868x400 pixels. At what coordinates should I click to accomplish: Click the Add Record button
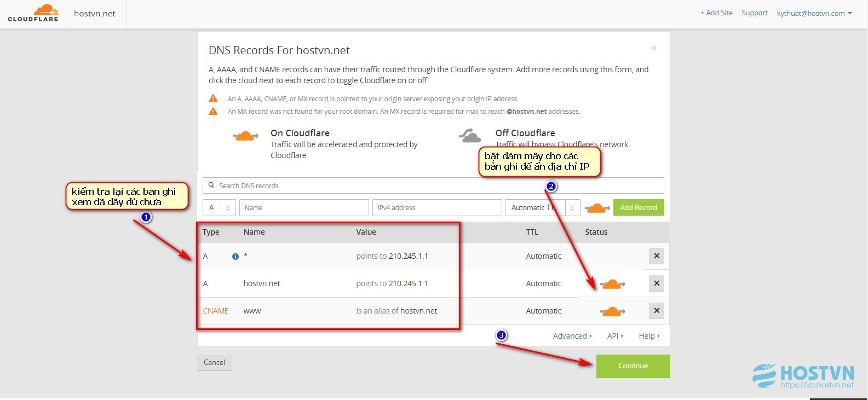pos(639,208)
